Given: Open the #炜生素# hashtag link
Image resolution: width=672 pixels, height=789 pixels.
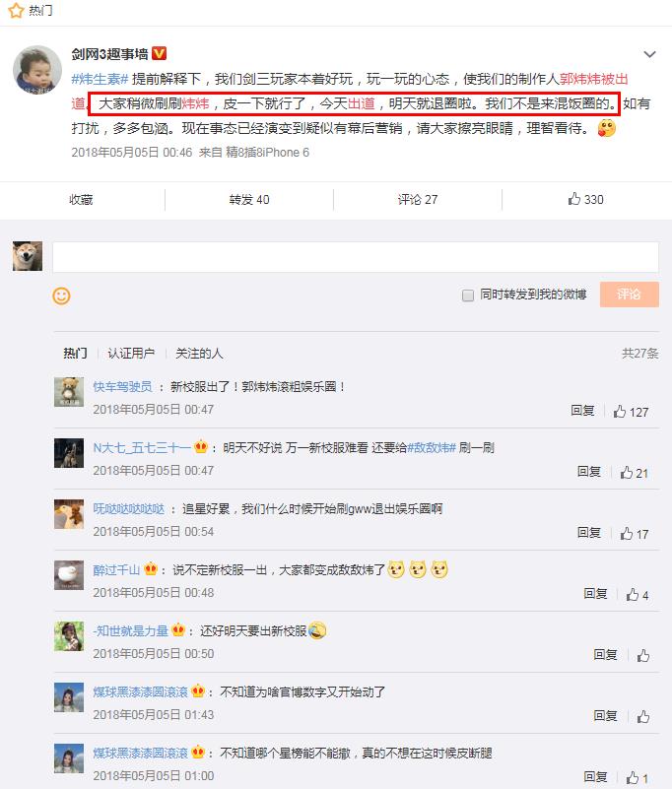Looking at the screenshot, I should pos(100,79).
